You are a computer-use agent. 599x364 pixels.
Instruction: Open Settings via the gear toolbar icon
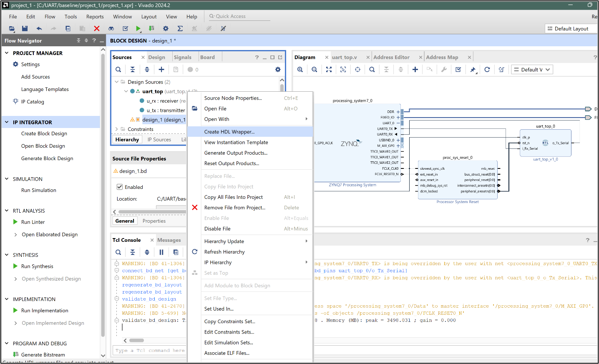click(166, 28)
